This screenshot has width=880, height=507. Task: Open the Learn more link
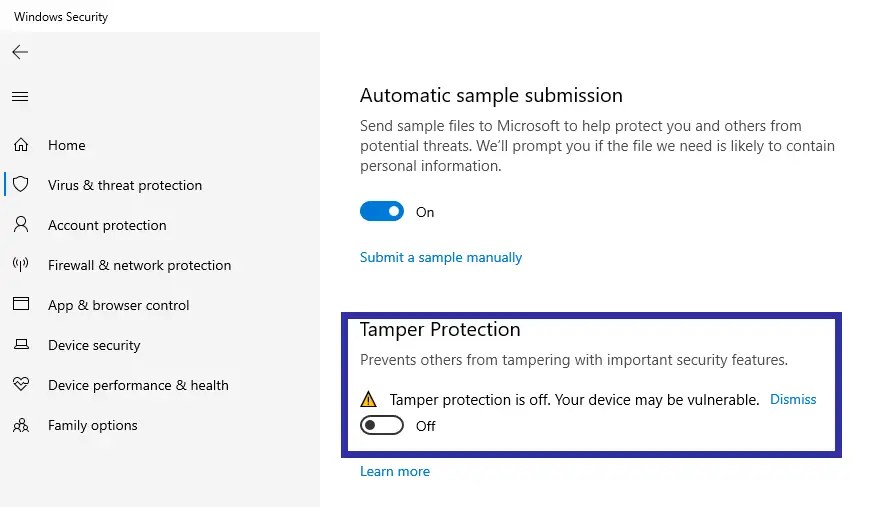pos(395,471)
